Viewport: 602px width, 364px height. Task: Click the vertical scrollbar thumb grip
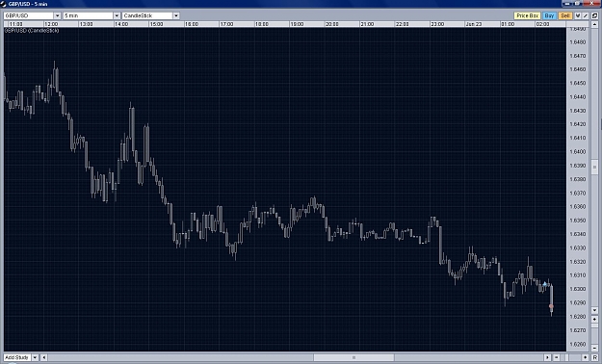(594, 167)
